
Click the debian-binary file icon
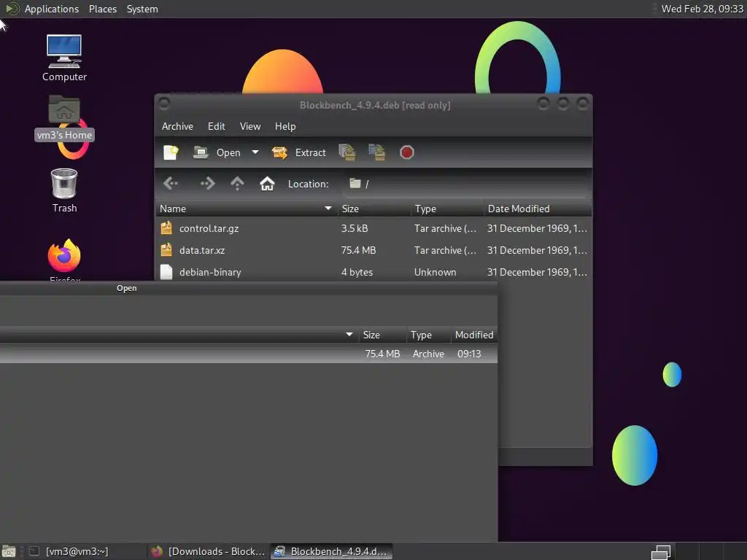pos(166,272)
